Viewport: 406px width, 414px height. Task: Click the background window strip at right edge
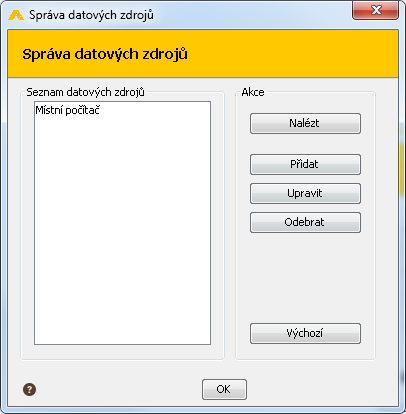402,233
